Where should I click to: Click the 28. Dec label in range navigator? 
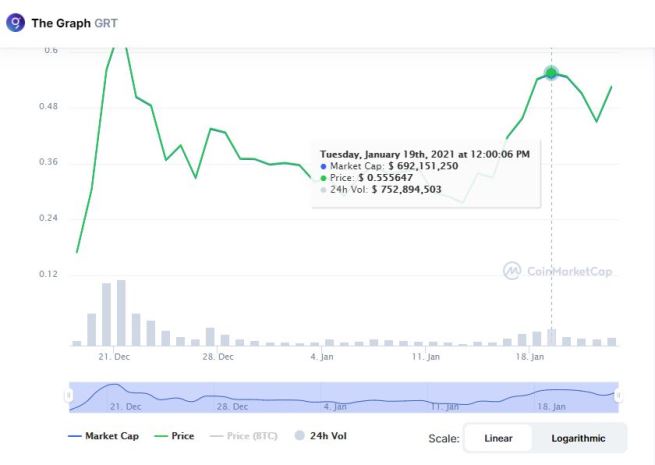point(233,407)
